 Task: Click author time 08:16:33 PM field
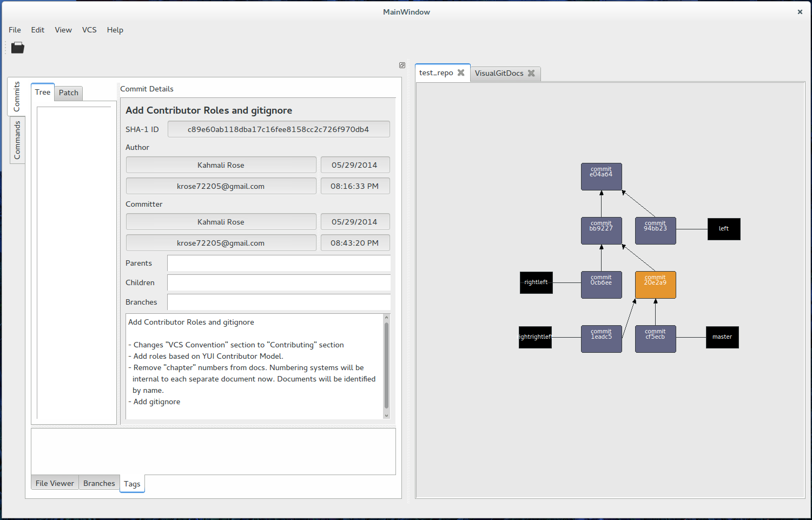coord(355,186)
